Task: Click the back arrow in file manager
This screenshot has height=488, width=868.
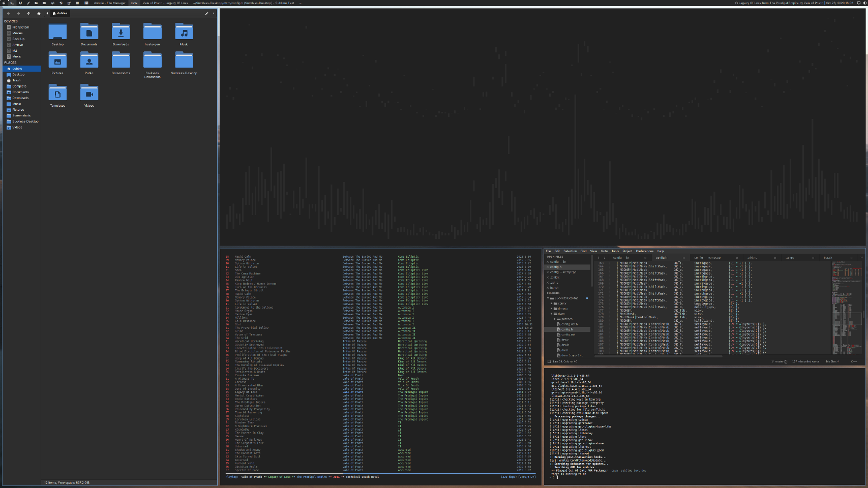Action: [8, 13]
